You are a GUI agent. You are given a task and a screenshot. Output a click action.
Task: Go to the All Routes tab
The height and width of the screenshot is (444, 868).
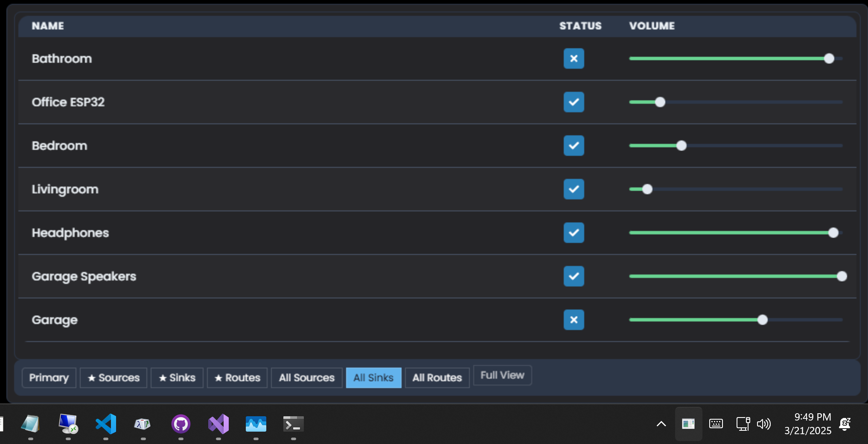pyautogui.click(x=437, y=378)
